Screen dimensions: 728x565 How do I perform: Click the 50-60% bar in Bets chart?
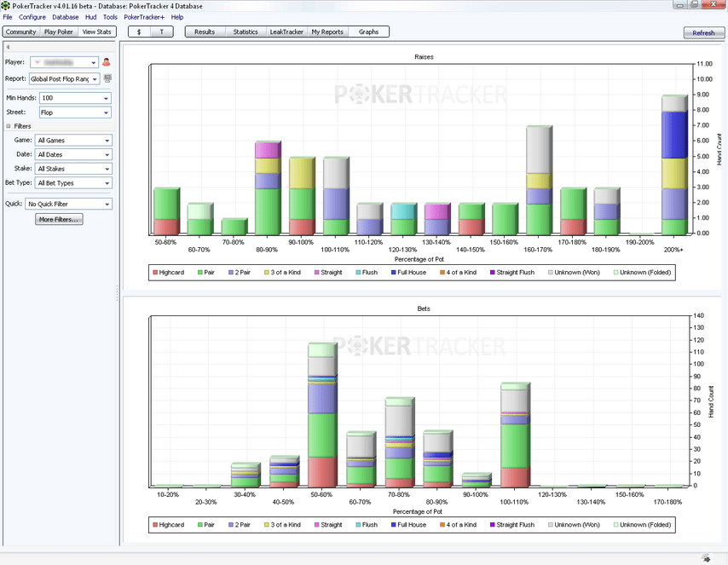point(323,415)
